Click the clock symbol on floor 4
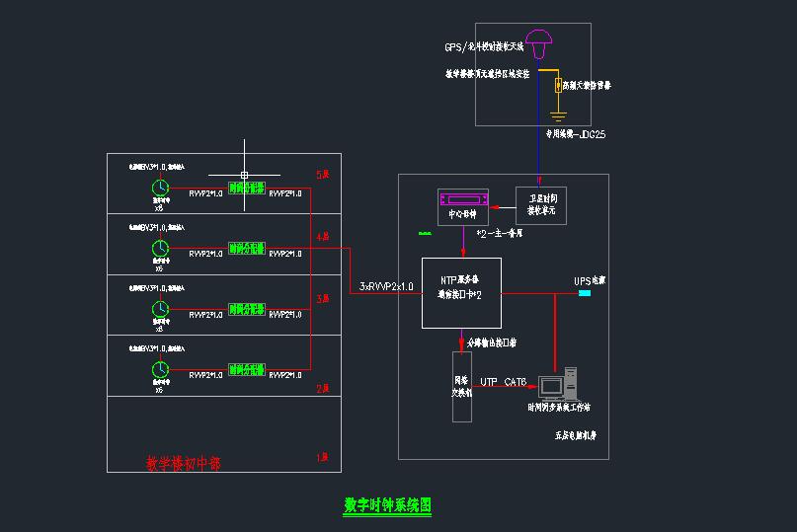This screenshot has height=532, width=797. pyautogui.click(x=159, y=247)
